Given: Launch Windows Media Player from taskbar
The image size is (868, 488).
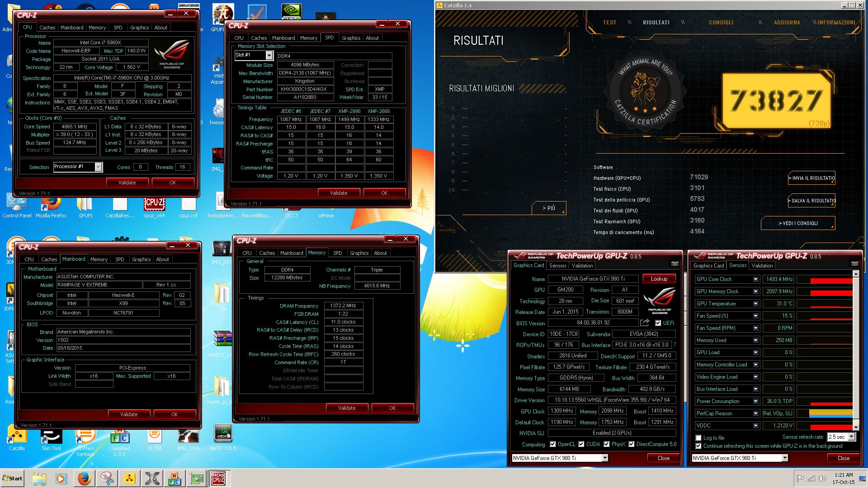Looking at the screenshot, I should pyautogui.click(x=61, y=479).
